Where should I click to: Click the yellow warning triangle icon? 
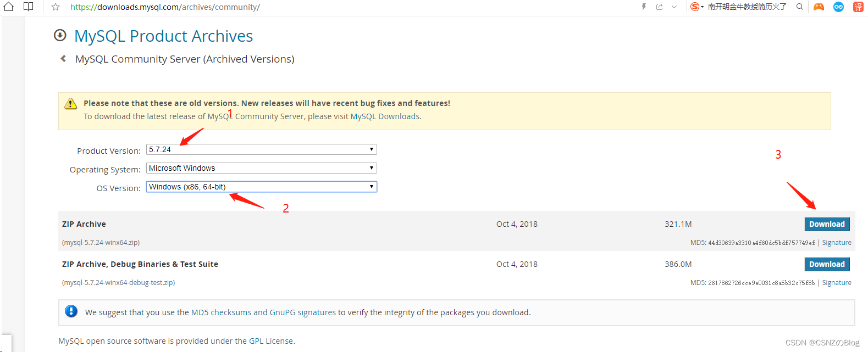pos(71,103)
